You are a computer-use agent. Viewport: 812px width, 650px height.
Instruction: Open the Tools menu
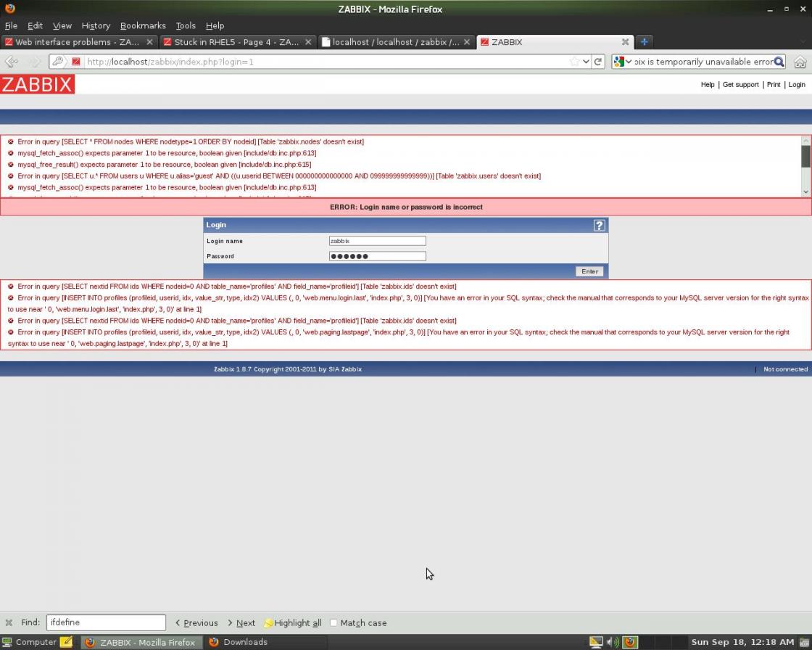tap(186, 25)
